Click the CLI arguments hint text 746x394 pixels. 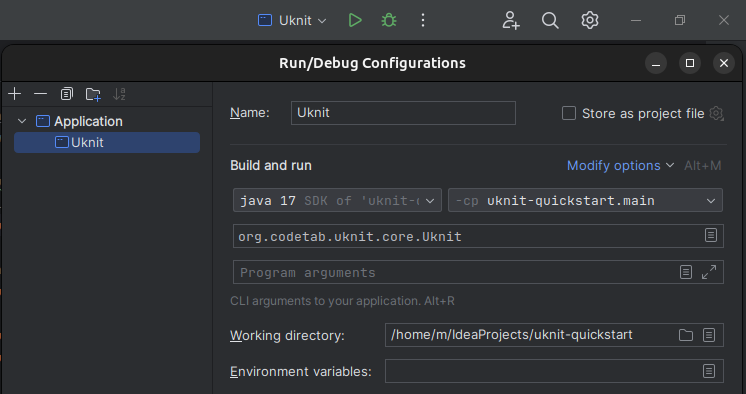click(x=342, y=301)
